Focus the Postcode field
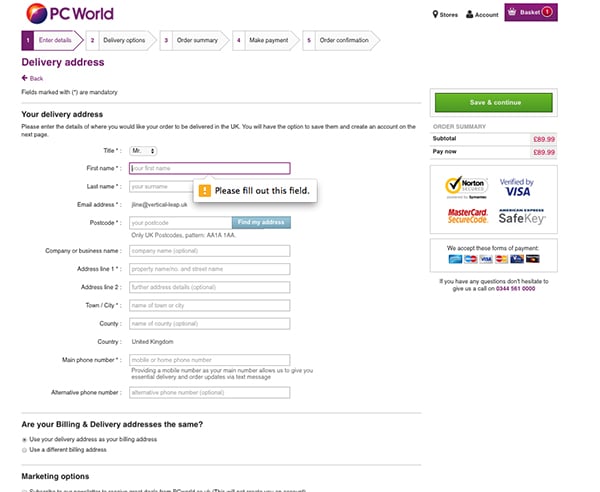The image size is (600, 492). pyautogui.click(x=181, y=223)
